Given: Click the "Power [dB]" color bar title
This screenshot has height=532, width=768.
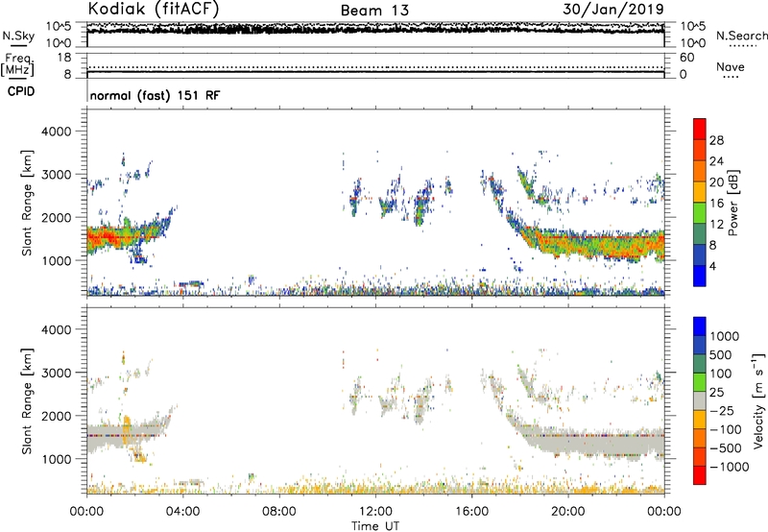Looking at the screenshot, I should click(732, 203).
